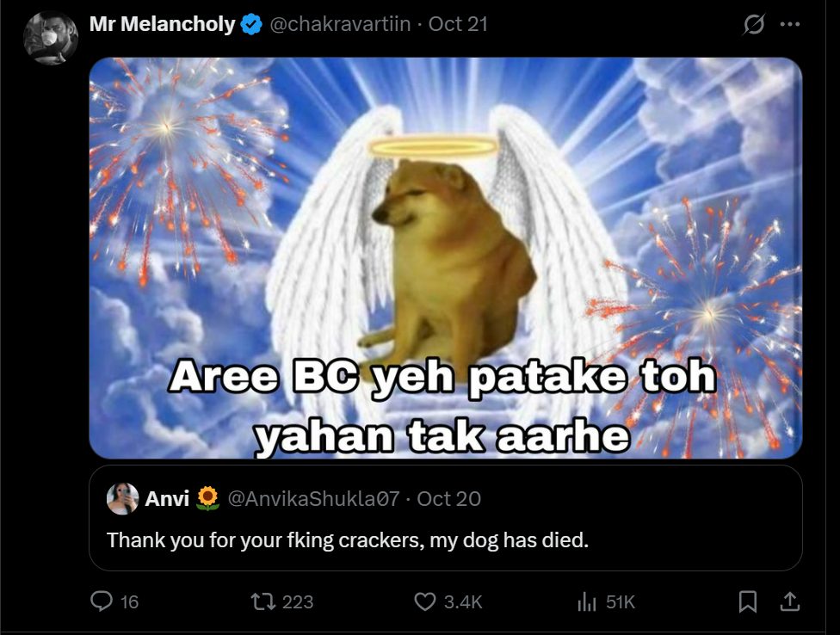
Task: Click the Oct 21 post timestamp
Action: click(458, 24)
